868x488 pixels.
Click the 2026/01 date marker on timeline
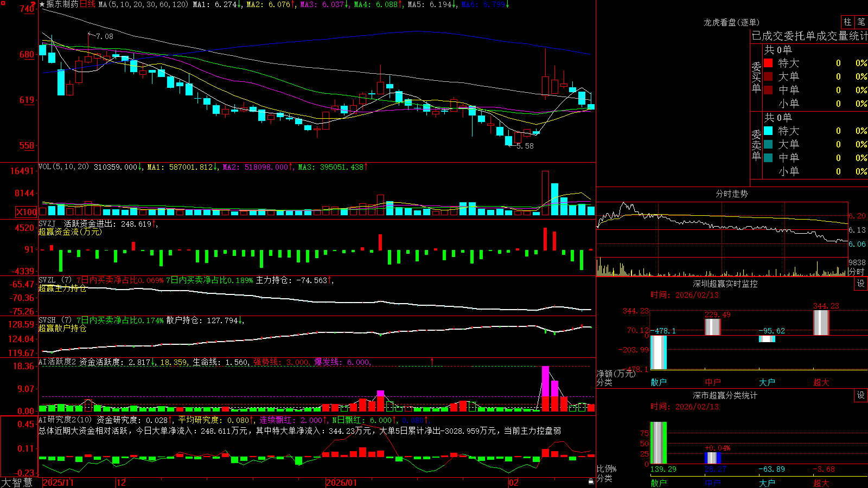pyautogui.click(x=341, y=483)
